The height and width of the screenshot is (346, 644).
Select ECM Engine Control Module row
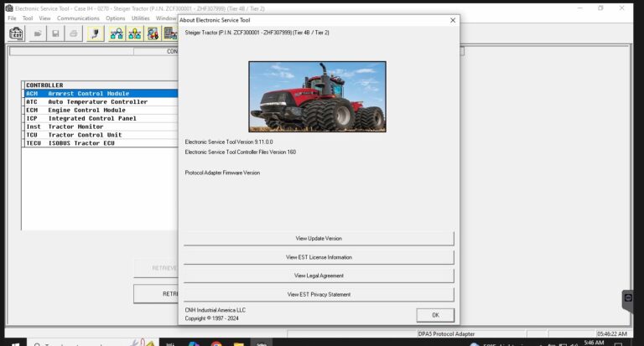(101, 110)
